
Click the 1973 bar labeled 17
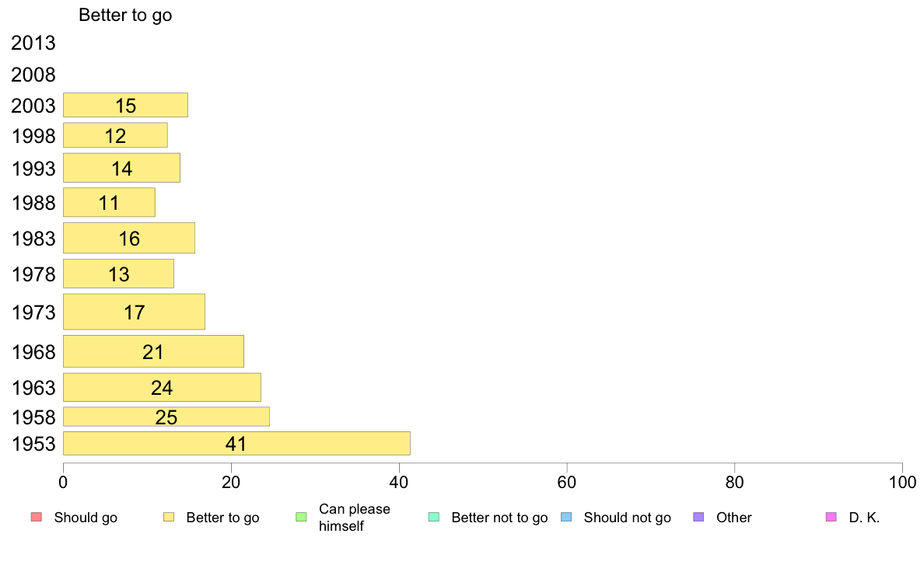[135, 312]
